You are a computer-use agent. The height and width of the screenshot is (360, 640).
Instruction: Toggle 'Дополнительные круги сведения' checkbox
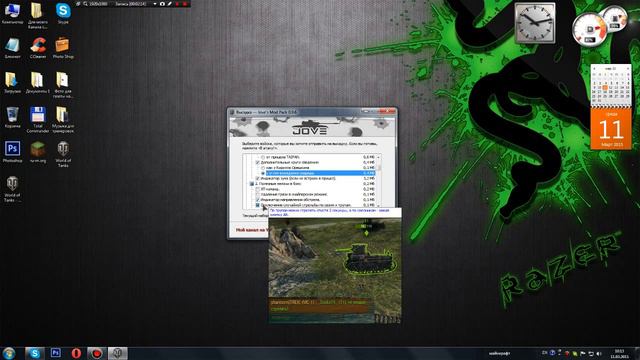(258, 162)
